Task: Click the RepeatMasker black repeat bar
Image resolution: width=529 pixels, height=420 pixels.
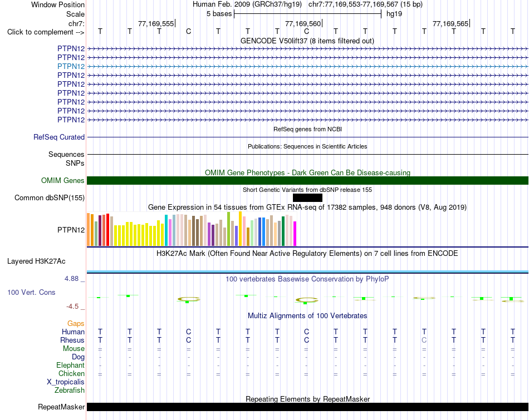Action: 307,407
